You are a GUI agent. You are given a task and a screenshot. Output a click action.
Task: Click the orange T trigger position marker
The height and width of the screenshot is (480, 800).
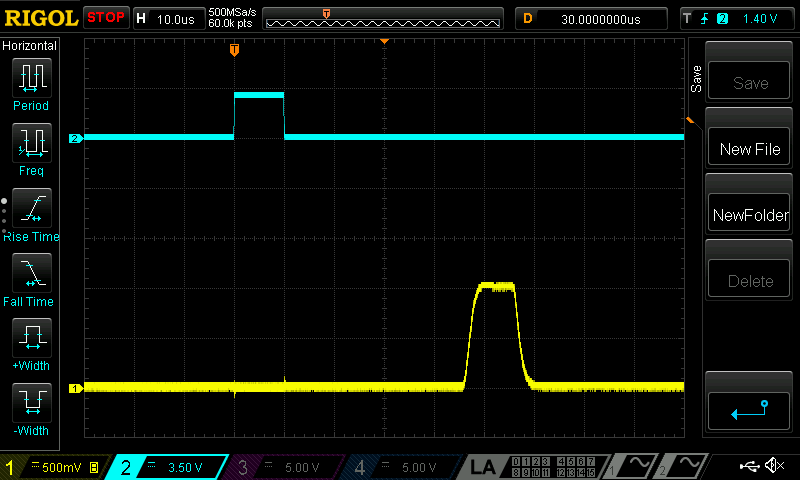[234, 49]
